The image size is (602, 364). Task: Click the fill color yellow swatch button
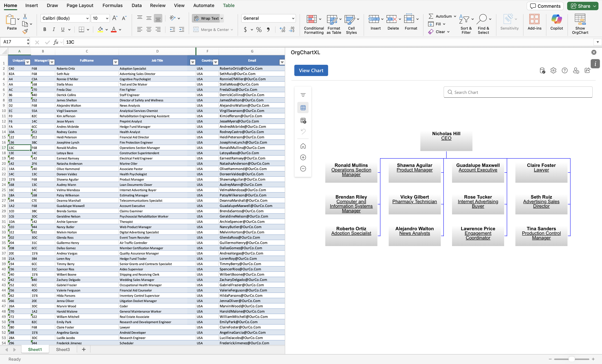click(100, 30)
